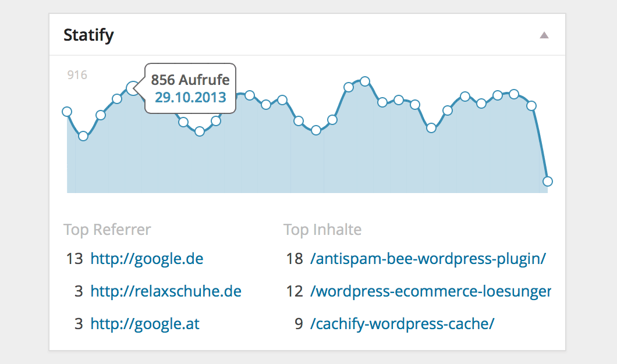Select the final lowest data point of the chart
The height and width of the screenshot is (364, 617).
547,181
